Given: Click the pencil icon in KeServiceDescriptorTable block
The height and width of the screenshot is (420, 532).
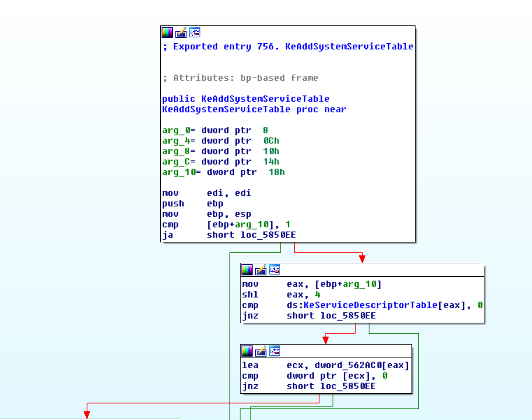Looking at the screenshot, I should pyautogui.click(x=261, y=270).
